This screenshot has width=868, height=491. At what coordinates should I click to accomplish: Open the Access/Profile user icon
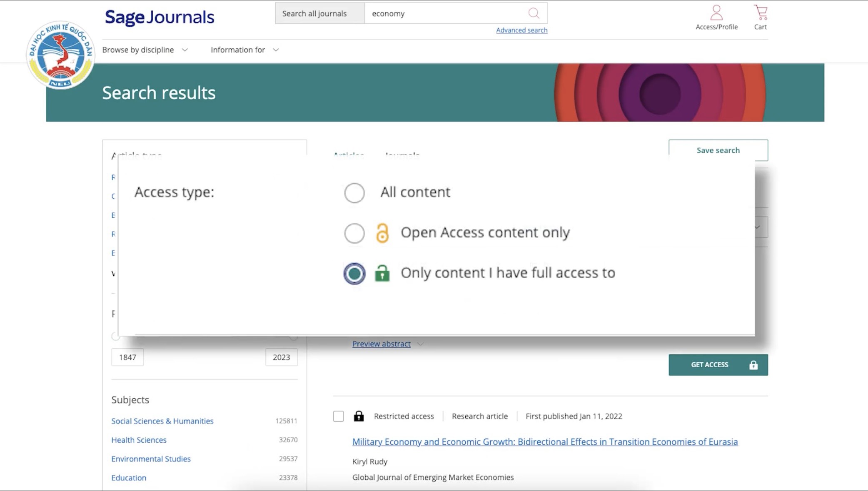point(716,12)
